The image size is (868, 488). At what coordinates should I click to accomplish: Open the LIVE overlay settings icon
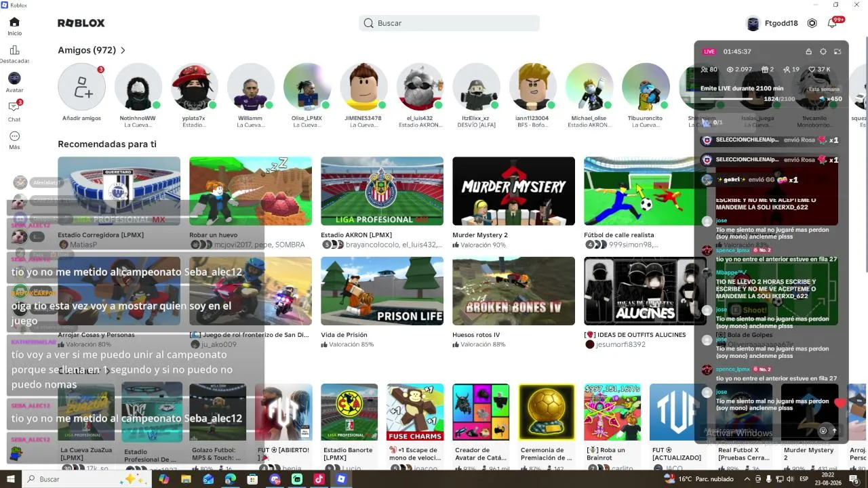[x=823, y=52]
